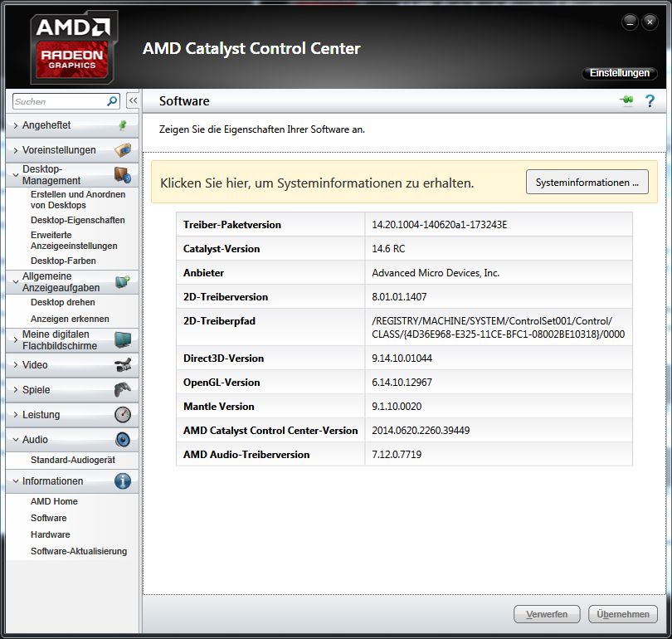Click the Control Center version 2014.0620.2260.39449
This screenshot has width=672, height=639.
pyautogui.click(x=421, y=430)
